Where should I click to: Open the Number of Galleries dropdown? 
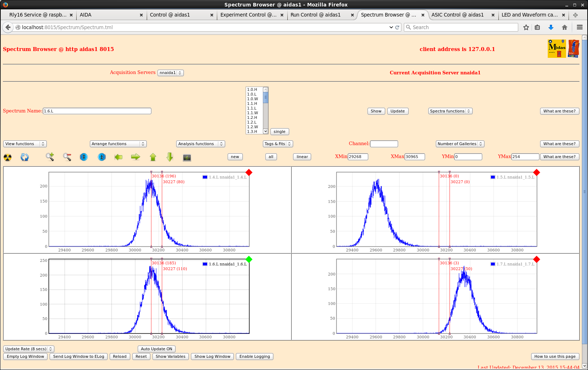click(x=460, y=144)
